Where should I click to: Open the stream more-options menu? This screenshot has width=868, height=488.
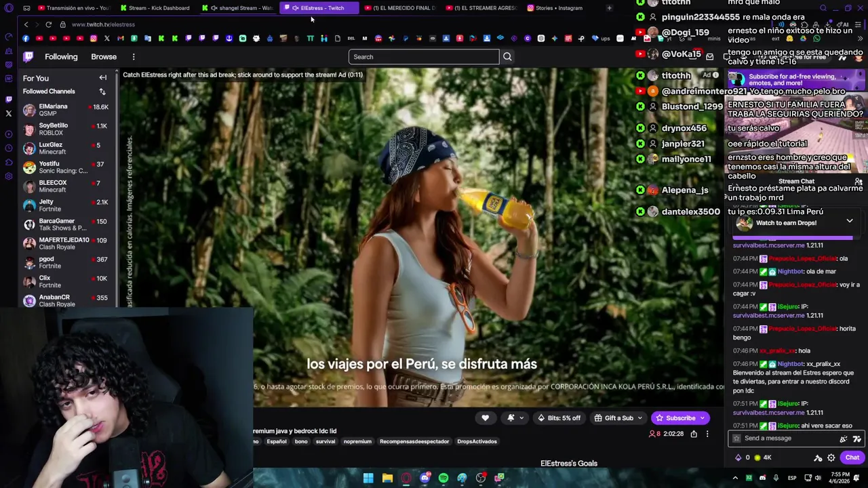(x=707, y=434)
